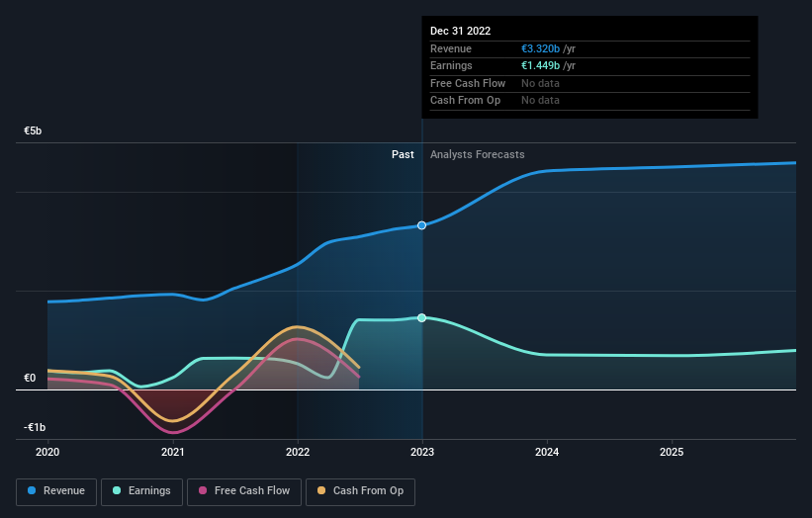Click the -€1b y-axis label

(x=35, y=427)
